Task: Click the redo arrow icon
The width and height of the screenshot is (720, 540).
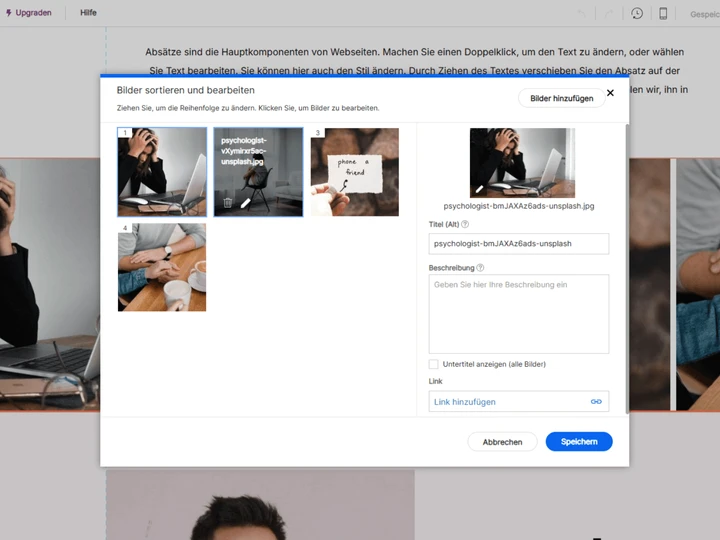Action: (609, 14)
